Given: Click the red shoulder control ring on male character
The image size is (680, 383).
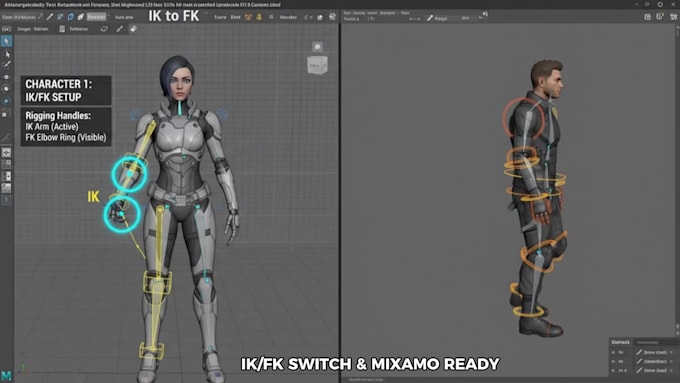Looking at the screenshot, I should (x=523, y=119).
